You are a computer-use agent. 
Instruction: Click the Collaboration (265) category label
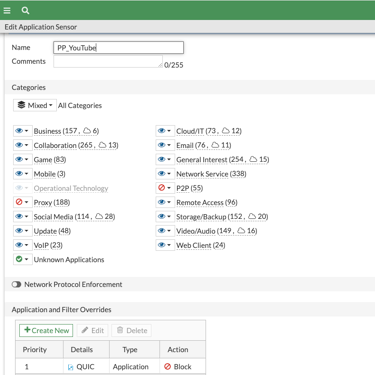click(x=76, y=145)
